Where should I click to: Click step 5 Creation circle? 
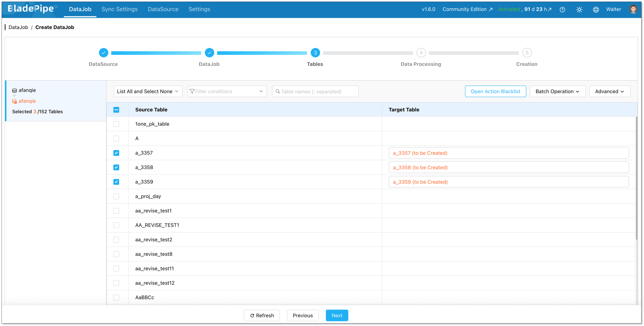pyautogui.click(x=527, y=53)
